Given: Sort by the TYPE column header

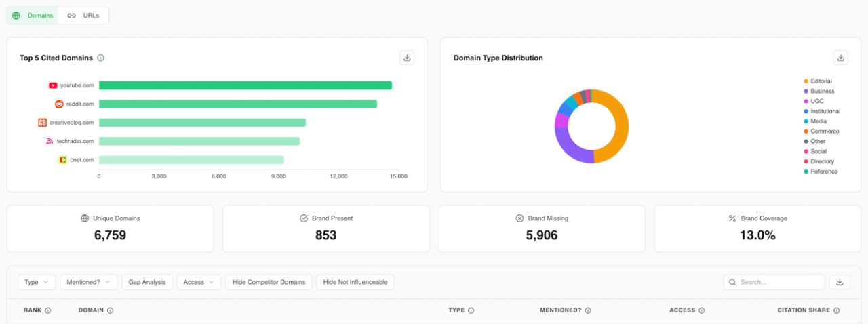Looking at the screenshot, I should (456, 310).
